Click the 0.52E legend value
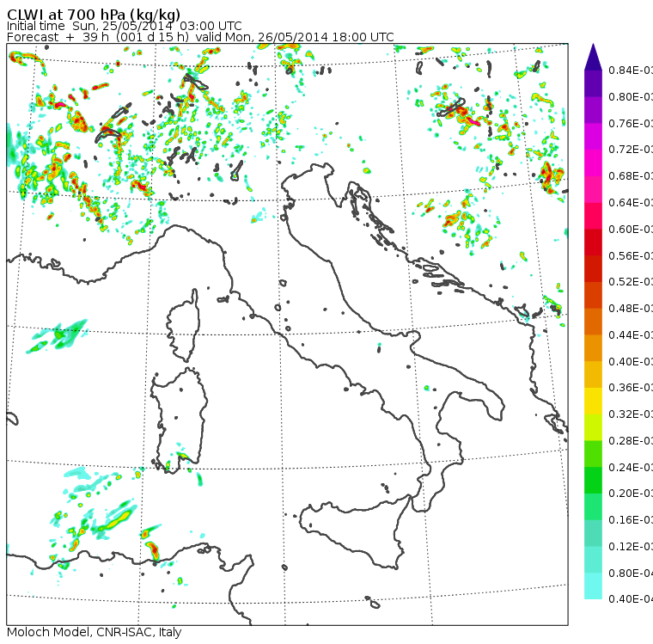The width and height of the screenshot is (653, 644). (631, 282)
